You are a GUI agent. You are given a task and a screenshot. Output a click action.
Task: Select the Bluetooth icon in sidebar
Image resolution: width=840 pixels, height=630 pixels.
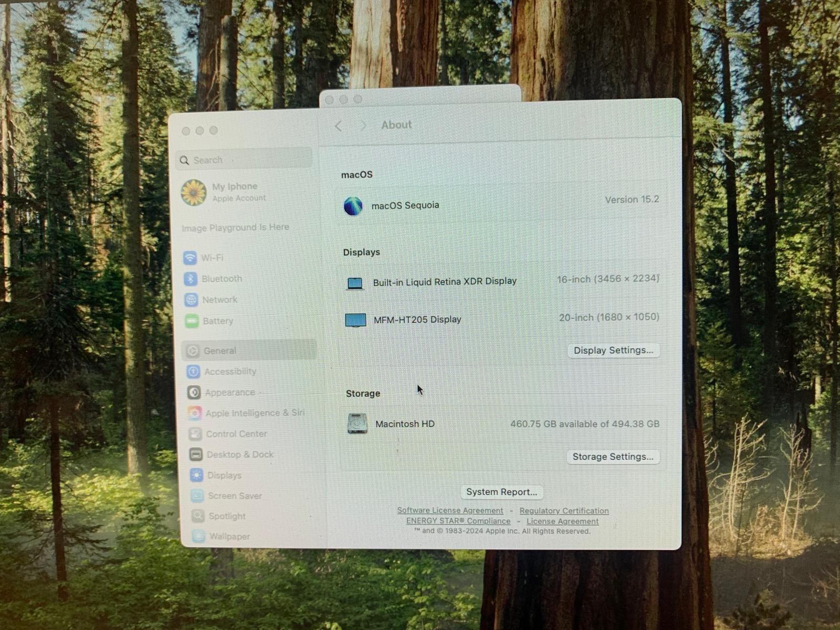[x=191, y=279]
